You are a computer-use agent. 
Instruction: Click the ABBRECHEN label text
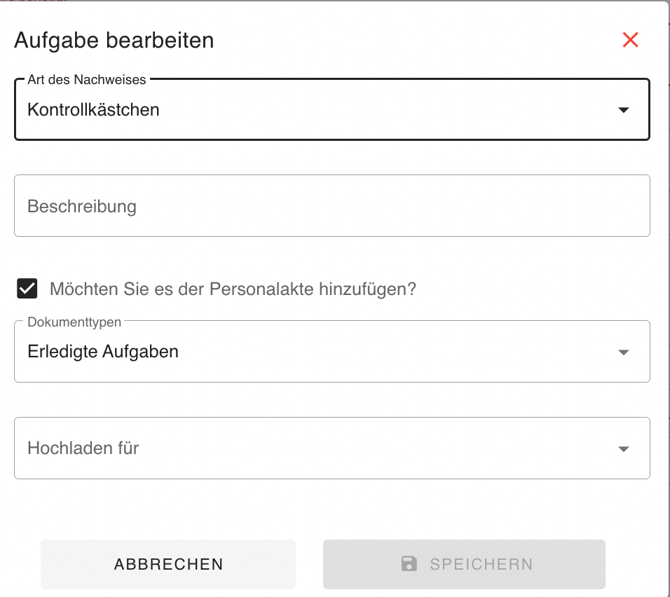(x=168, y=564)
